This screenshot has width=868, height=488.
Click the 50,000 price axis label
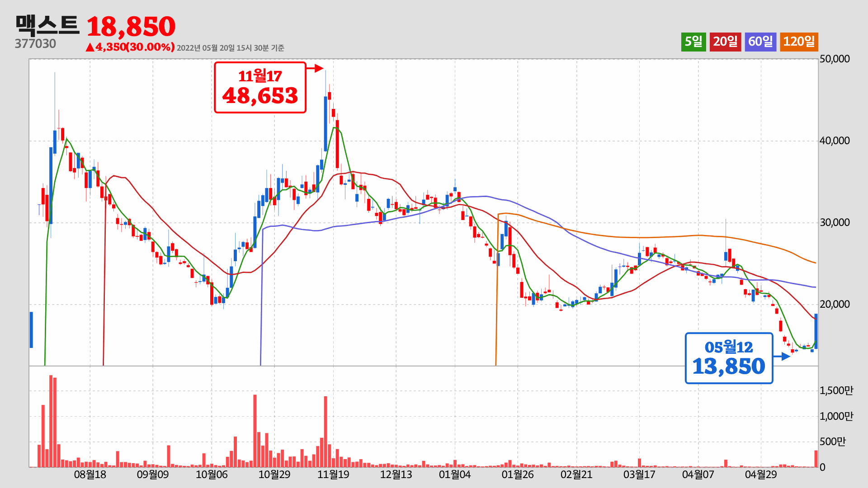click(835, 59)
